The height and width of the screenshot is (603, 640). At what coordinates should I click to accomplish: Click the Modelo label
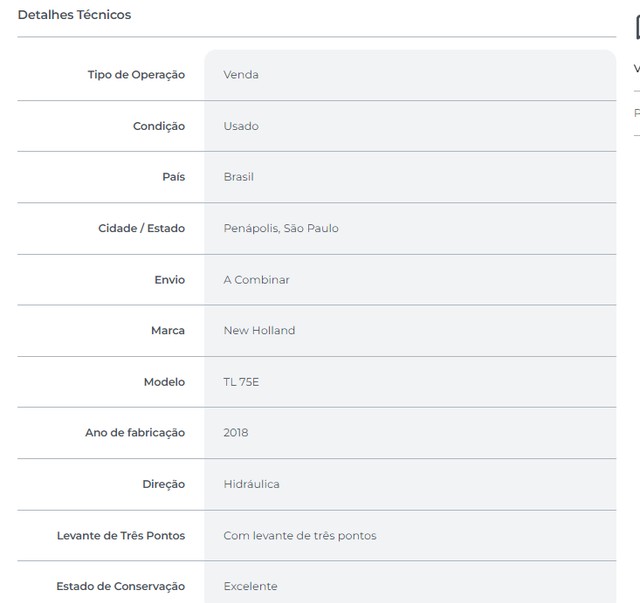pos(164,382)
